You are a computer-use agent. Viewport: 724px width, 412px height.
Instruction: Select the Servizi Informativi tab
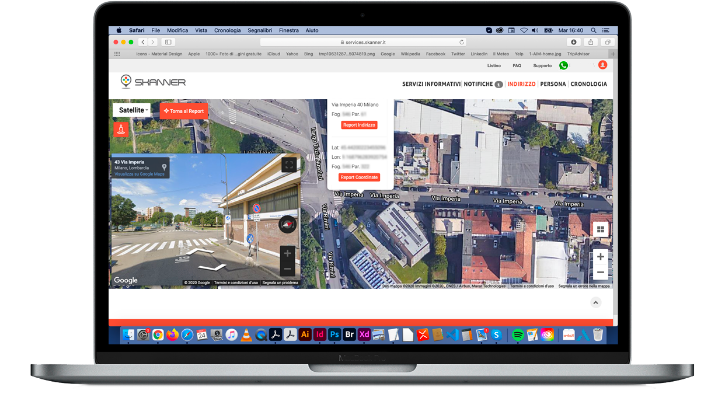431,84
